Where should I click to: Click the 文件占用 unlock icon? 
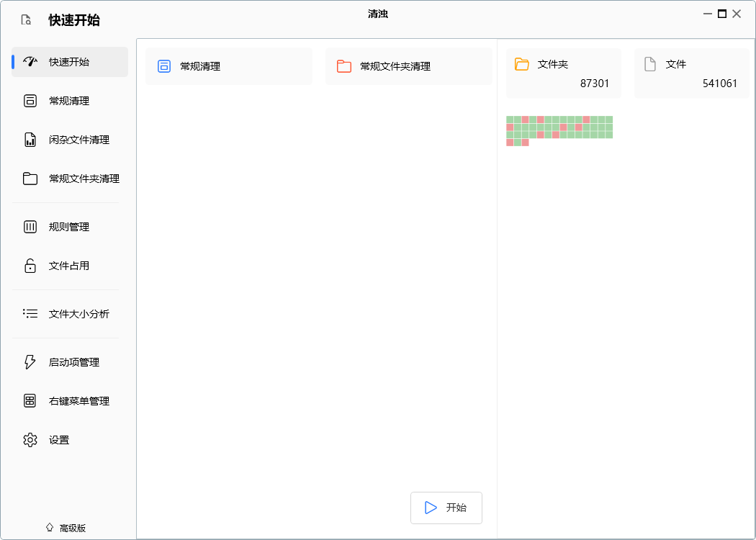coord(30,266)
